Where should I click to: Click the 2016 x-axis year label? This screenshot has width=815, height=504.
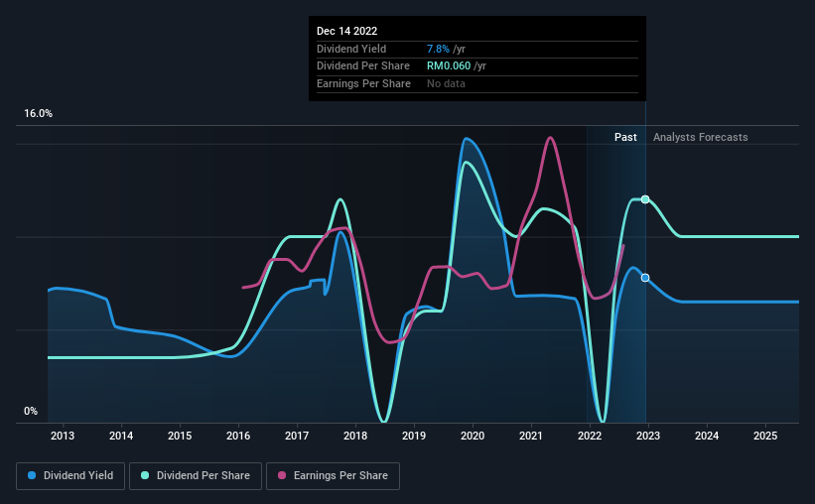[x=238, y=436]
